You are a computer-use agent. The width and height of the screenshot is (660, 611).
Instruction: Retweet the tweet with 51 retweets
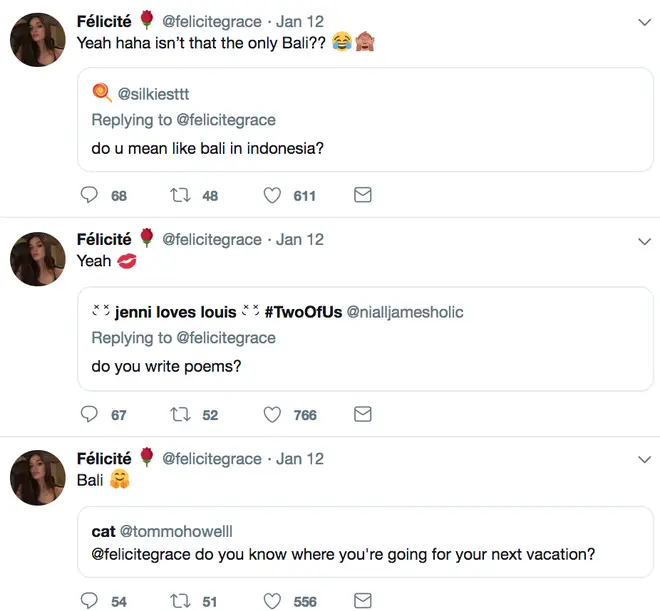[180, 601]
